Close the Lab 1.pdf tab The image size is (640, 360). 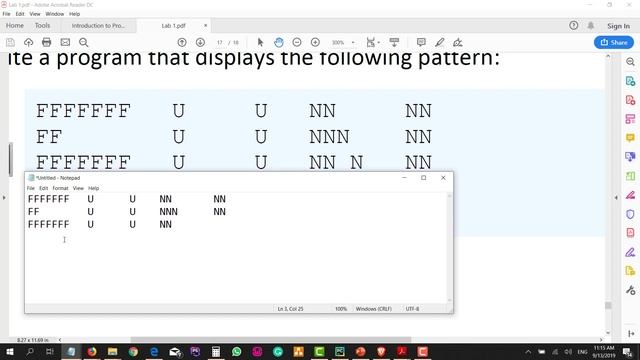206,25
